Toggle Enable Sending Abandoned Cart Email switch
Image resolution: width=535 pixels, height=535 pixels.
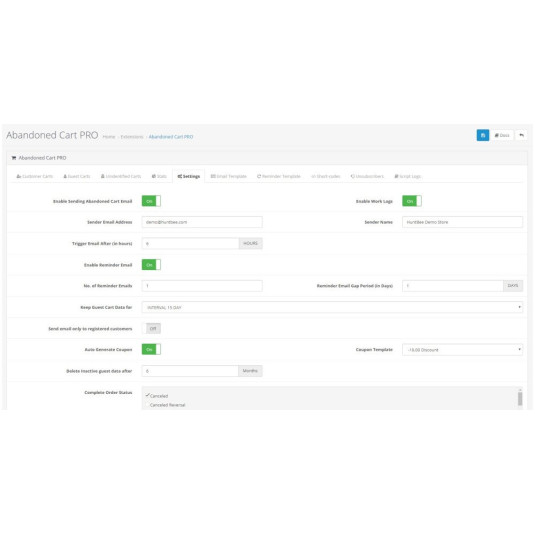151,201
